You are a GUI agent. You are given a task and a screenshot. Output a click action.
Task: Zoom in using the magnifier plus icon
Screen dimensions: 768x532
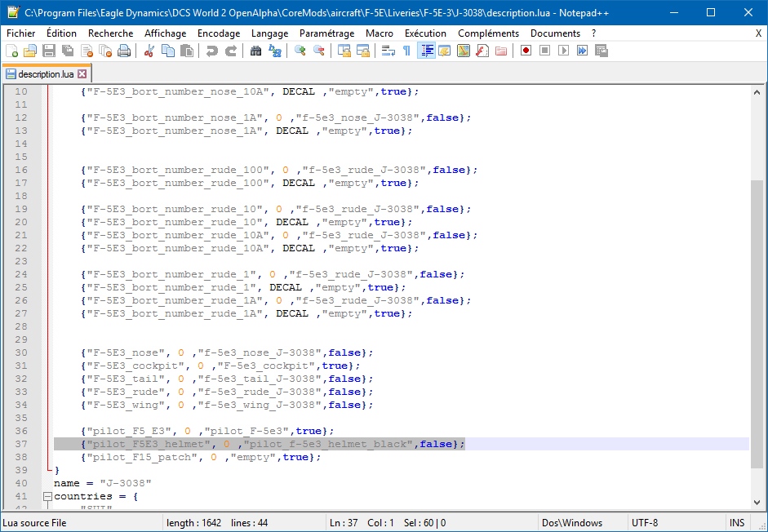pos(300,51)
